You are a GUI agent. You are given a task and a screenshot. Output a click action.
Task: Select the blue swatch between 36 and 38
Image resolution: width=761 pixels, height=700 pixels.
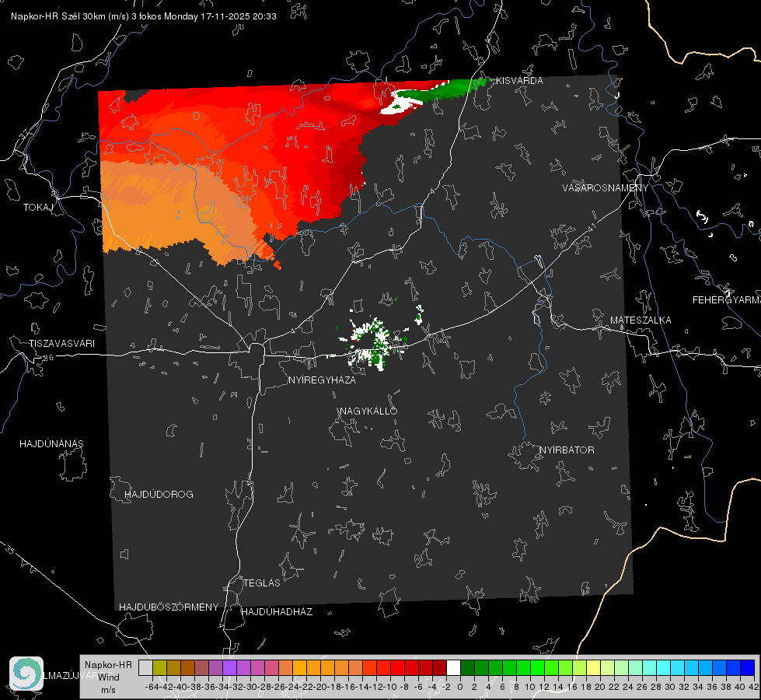(719, 668)
